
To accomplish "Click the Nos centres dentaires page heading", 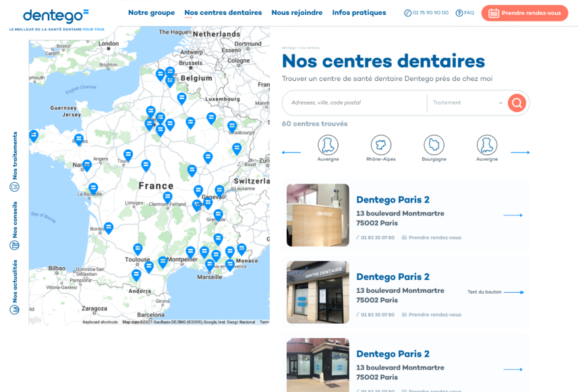I will (383, 61).
